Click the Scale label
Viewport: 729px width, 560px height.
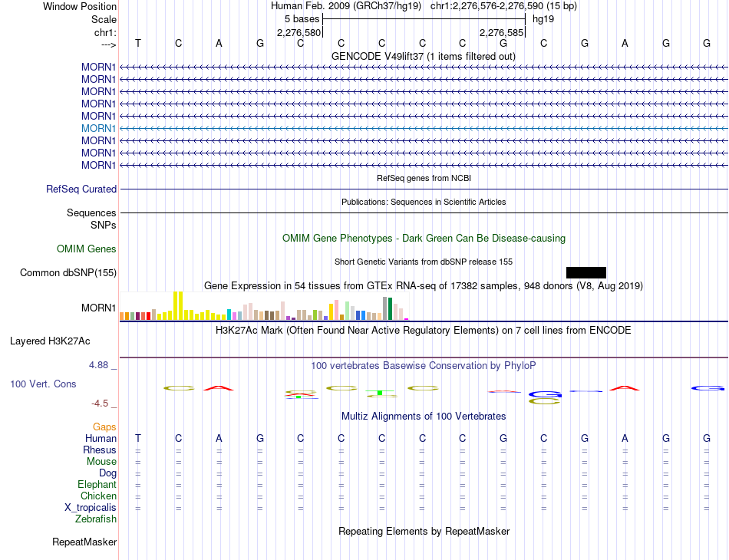pos(104,19)
